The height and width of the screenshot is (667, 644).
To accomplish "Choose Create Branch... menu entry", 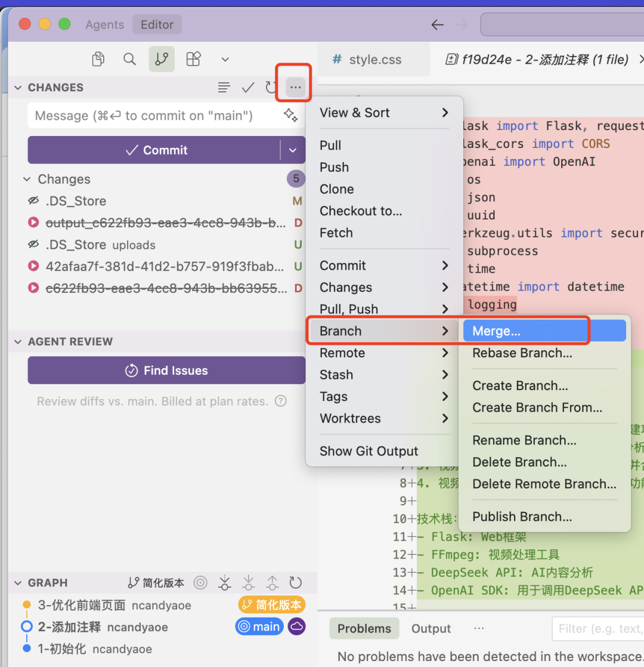I will 520,385.
